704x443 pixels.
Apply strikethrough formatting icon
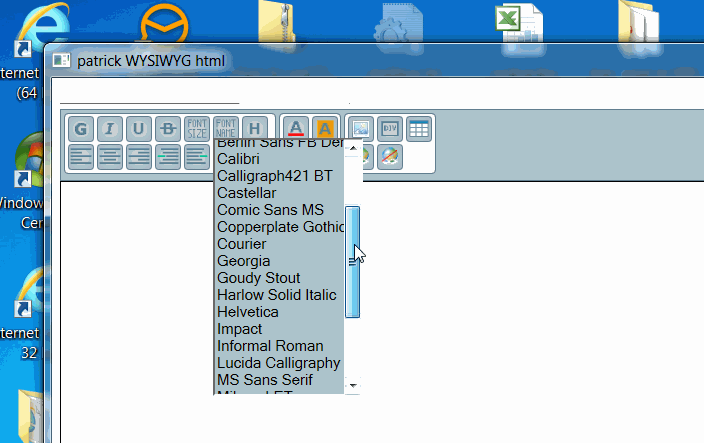(x=168, y=129)
